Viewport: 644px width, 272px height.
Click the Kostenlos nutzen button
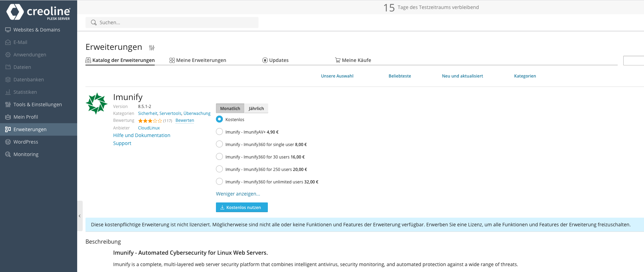point(242,207)
